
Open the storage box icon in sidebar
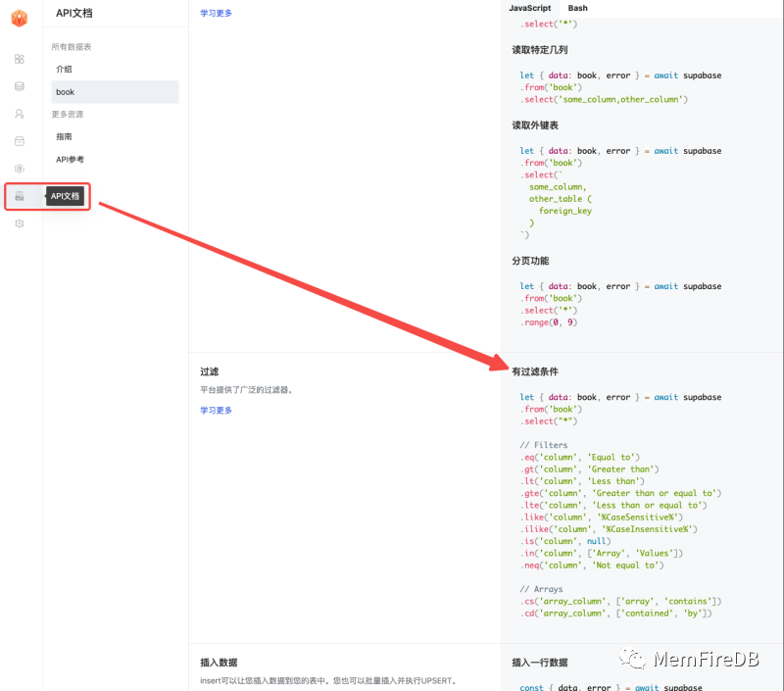(19, 141)
